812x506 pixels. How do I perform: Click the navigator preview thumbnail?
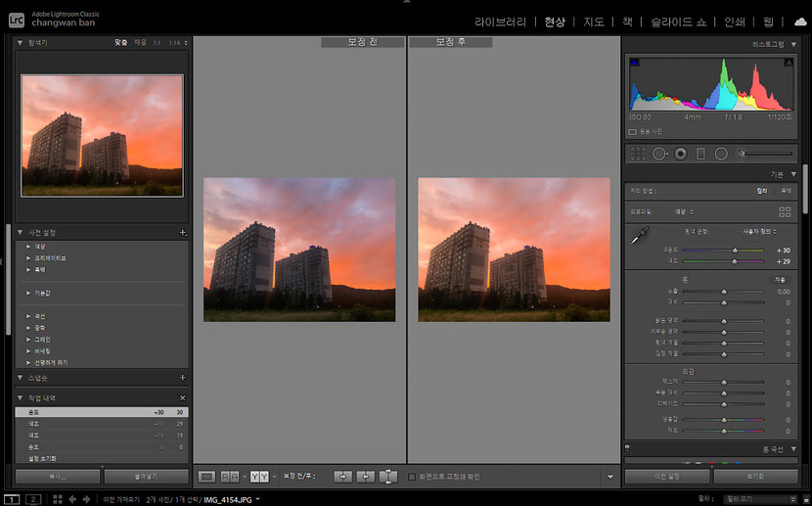102,136
